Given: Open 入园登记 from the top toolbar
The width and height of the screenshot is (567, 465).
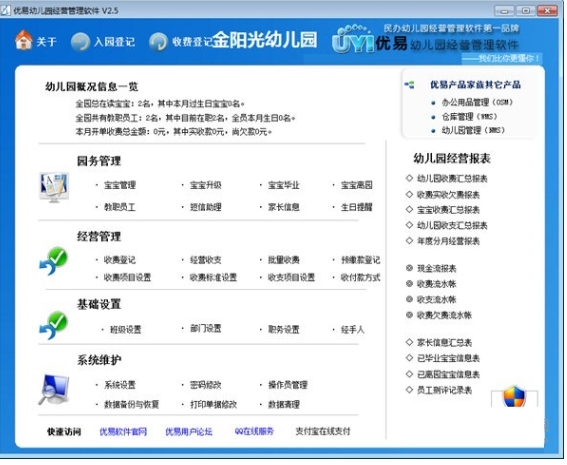Looking at the screenshot, I should 114,42.
